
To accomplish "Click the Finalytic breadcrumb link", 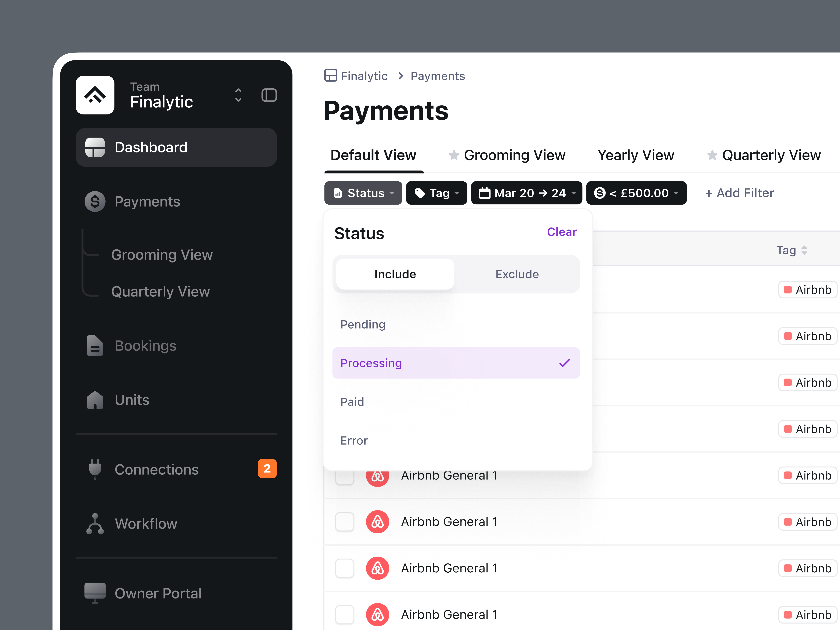I will coord(364,76).
